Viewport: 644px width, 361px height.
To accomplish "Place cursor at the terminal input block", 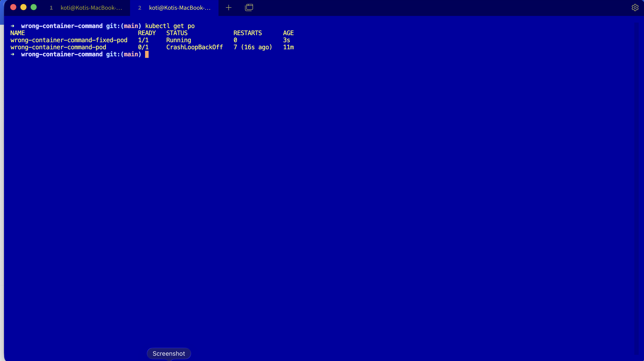I will pos(147,55).
